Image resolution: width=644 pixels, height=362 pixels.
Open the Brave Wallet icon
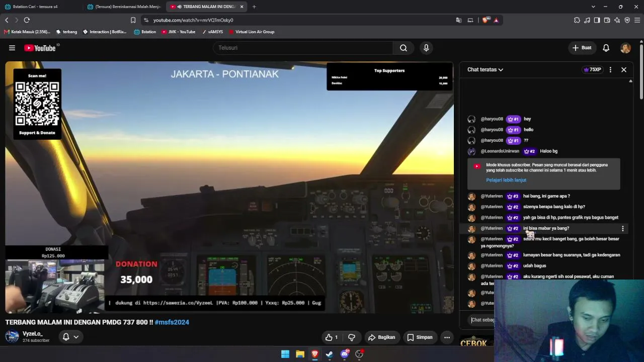607,20
